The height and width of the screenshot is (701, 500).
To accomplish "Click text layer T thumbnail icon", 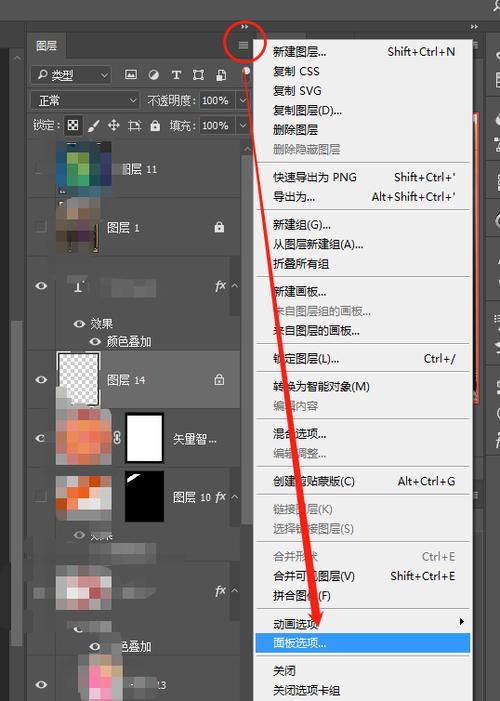I will [x=78, y=287].
